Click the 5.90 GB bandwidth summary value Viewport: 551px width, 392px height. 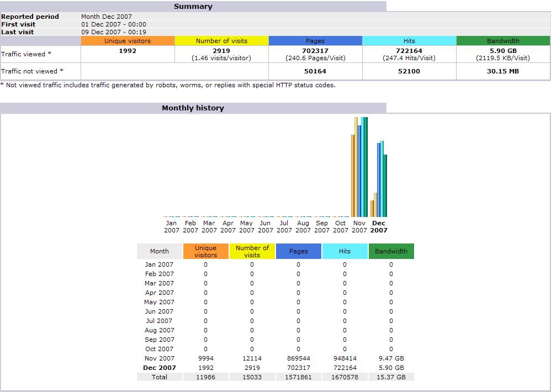pyautogui.click(x=503, y=51)
